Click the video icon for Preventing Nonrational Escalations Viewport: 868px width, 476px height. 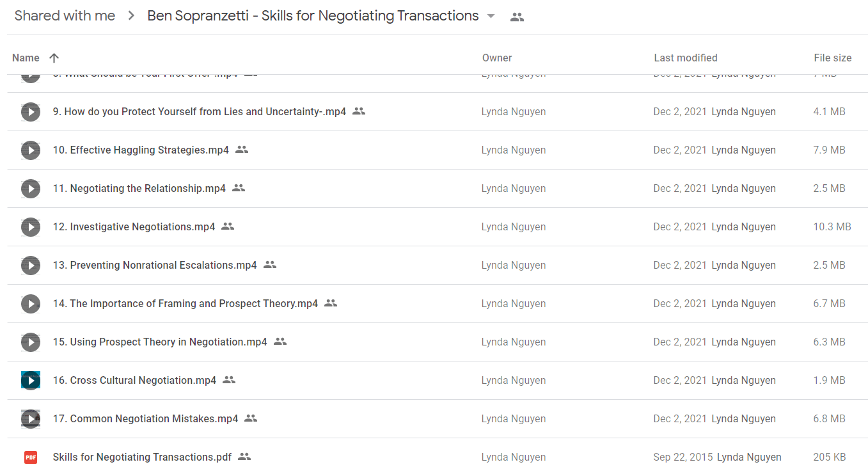pos(31,266)
